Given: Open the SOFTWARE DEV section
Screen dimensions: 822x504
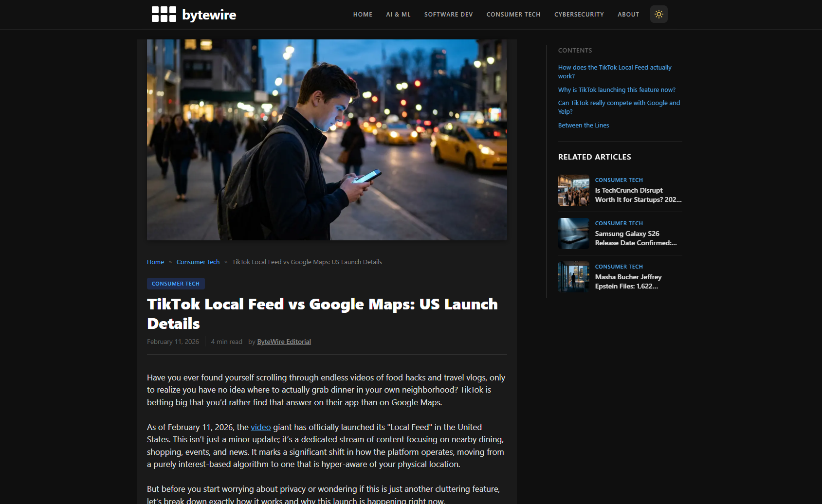Looking at the screenshot, I should (448, 15).
